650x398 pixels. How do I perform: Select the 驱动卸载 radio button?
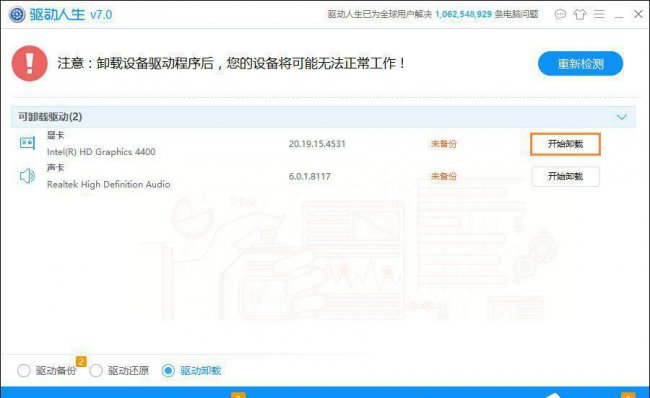168,370
